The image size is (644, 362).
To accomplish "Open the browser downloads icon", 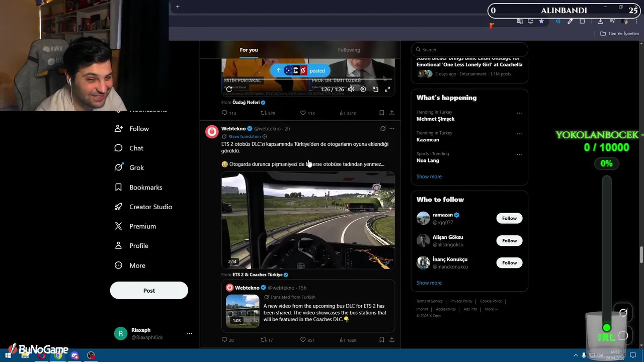I will tap(600, 21).
